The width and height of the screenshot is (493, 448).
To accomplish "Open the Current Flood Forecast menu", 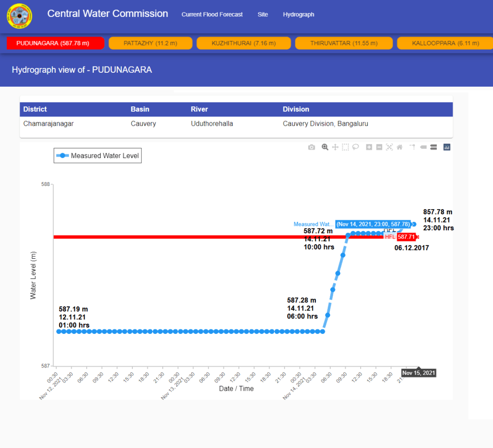I will tap(212, 14).
